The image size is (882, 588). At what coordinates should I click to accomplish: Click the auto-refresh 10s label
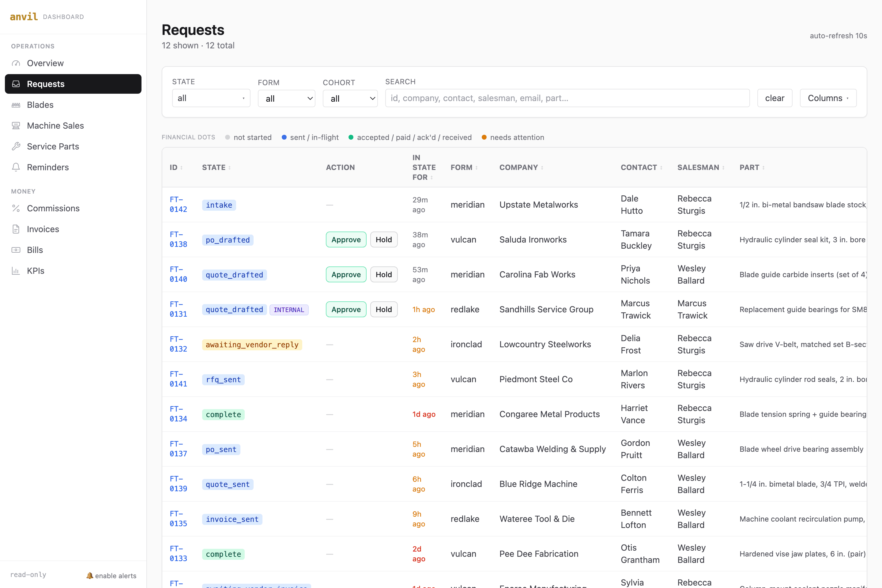point(838,36)
